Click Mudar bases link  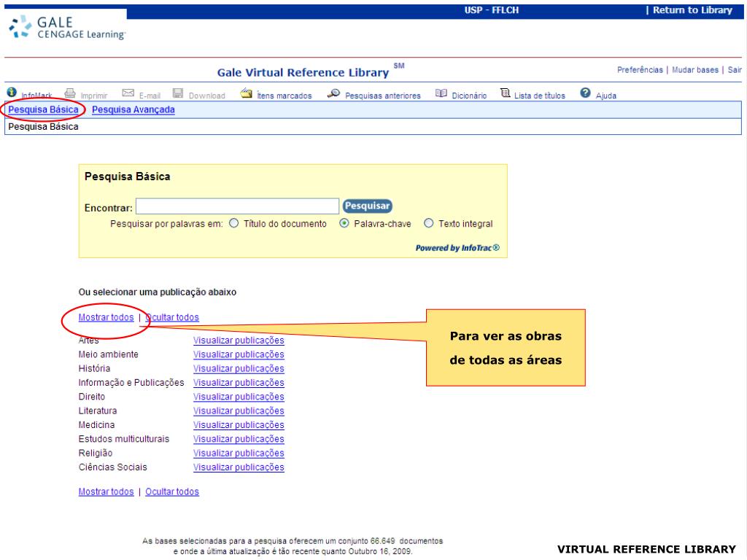tap(695, 70)
